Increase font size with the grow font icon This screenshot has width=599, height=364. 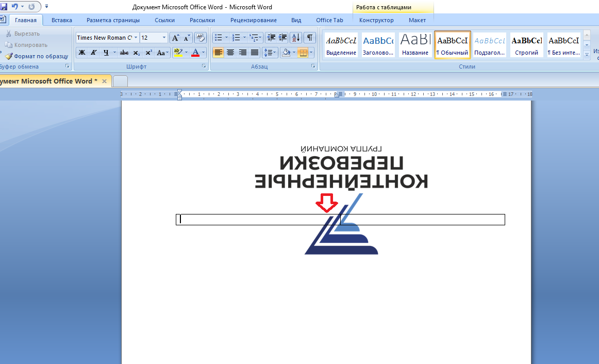[175, 38]
